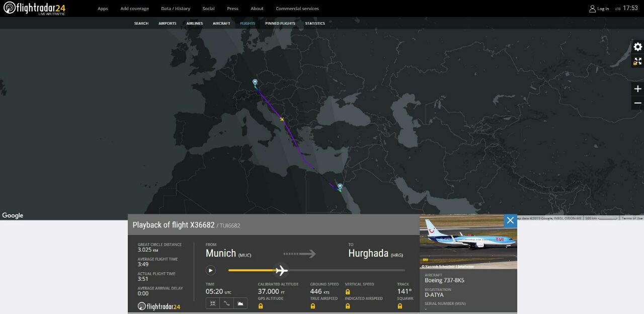Click the Log in link
The height and width of the screenshot is (314, 644).
603,9
